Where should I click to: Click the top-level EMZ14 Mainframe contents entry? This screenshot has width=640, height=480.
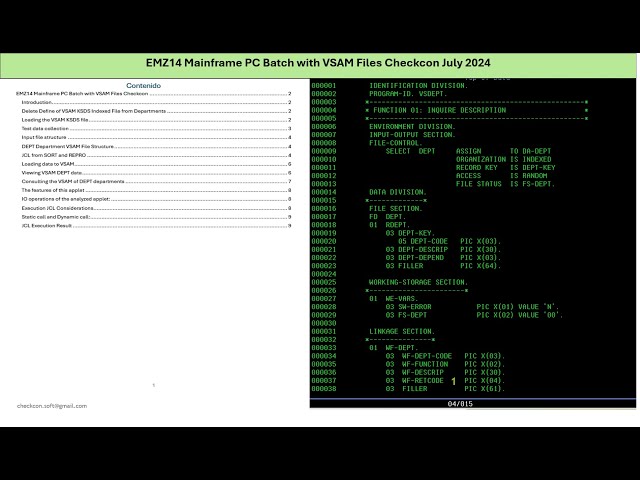[153, 93]
